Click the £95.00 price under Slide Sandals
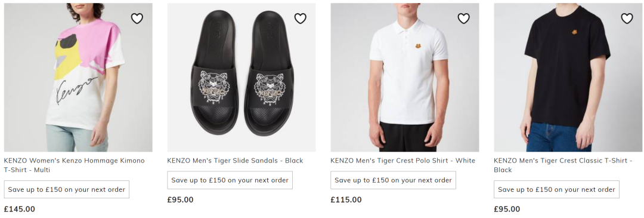This screenshot has width=644, height=218. (180, 200)
